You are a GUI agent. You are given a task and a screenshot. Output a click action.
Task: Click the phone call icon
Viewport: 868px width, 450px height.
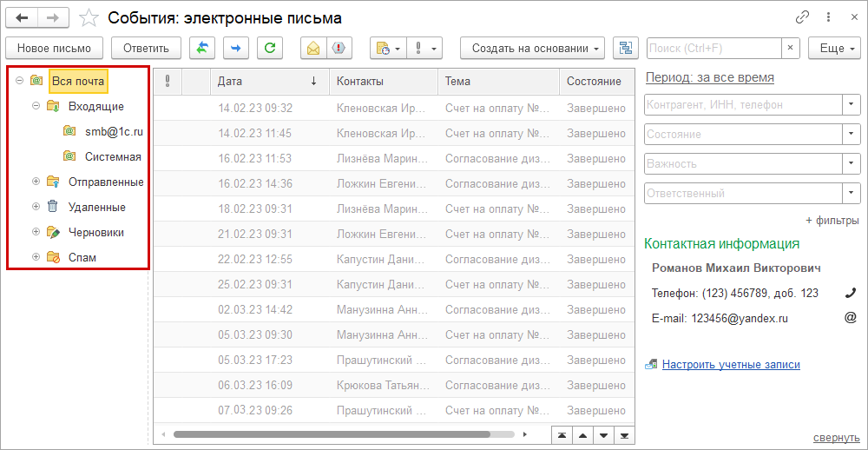851,294
